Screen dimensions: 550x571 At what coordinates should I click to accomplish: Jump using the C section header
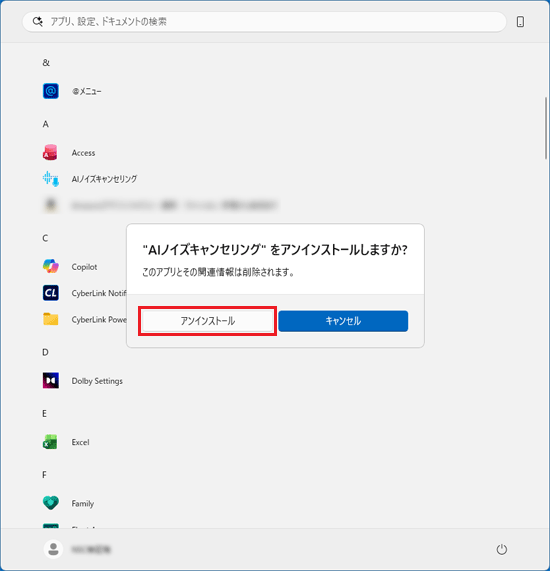pyautogui.click(x=45, y=238)
